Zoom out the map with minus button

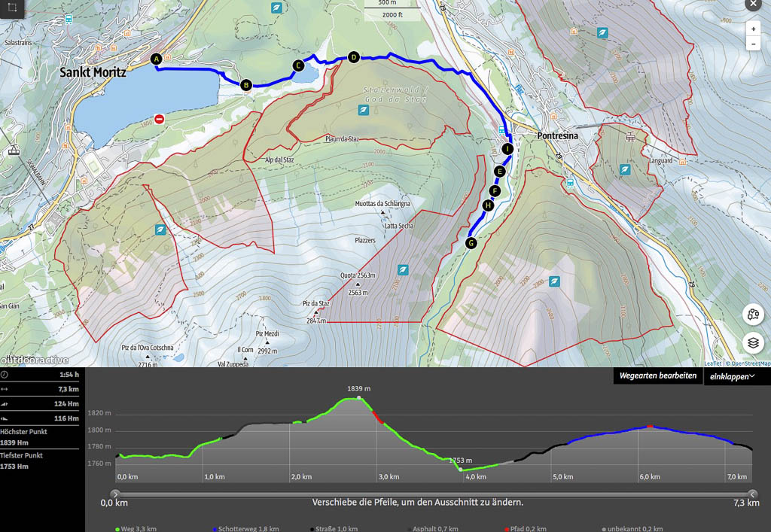(x=753, y=44)
